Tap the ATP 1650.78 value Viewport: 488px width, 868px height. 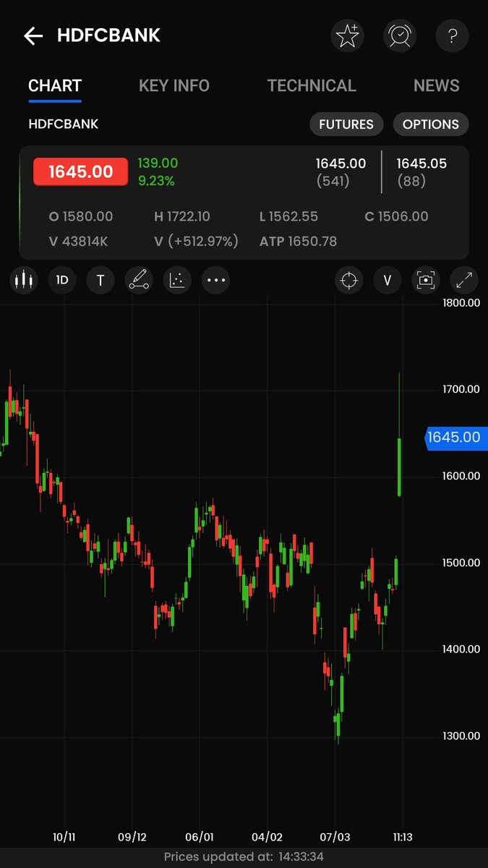[299, 241]
